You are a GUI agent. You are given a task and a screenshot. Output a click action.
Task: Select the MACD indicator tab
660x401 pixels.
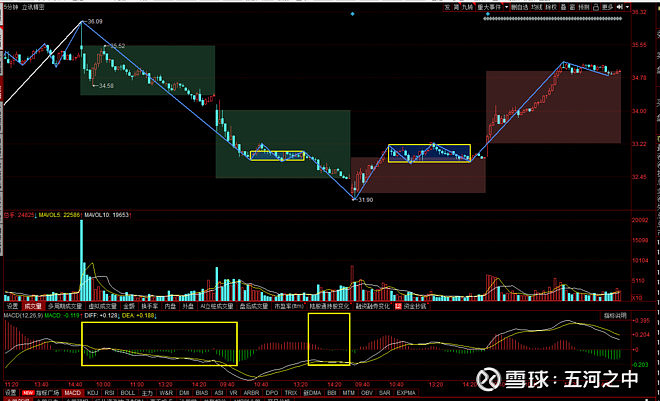tap(72, 393)
